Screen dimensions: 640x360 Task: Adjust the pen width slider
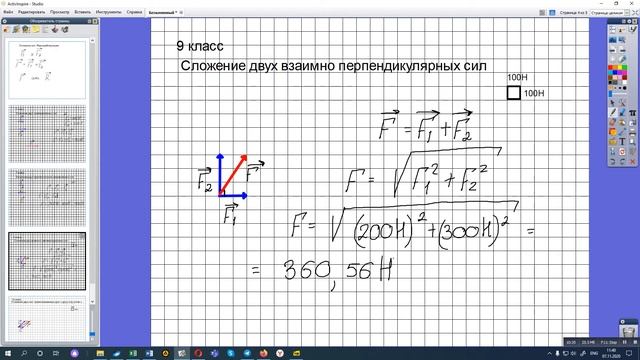click(x=618, y=93)
